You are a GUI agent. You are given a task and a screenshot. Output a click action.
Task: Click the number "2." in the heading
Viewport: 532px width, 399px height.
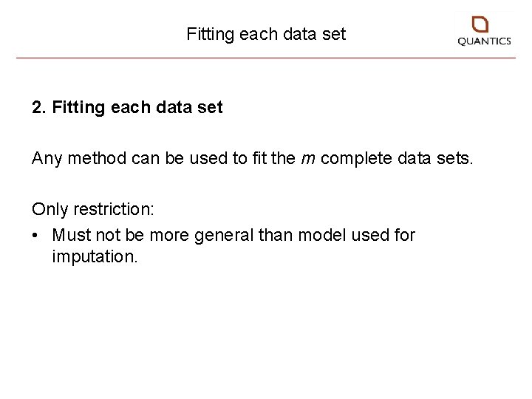pos(39,108)
